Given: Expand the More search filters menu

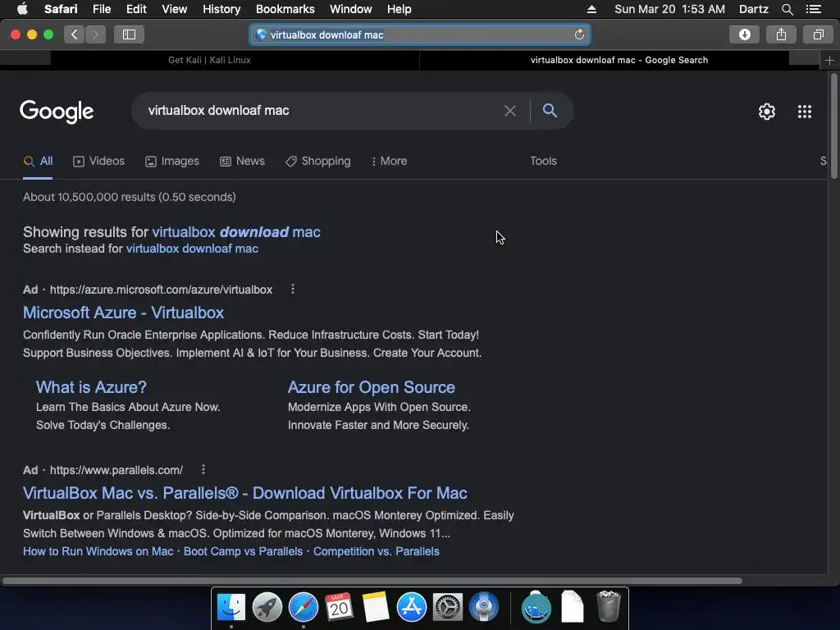Looking at the screenshot, I should [390, 162].
